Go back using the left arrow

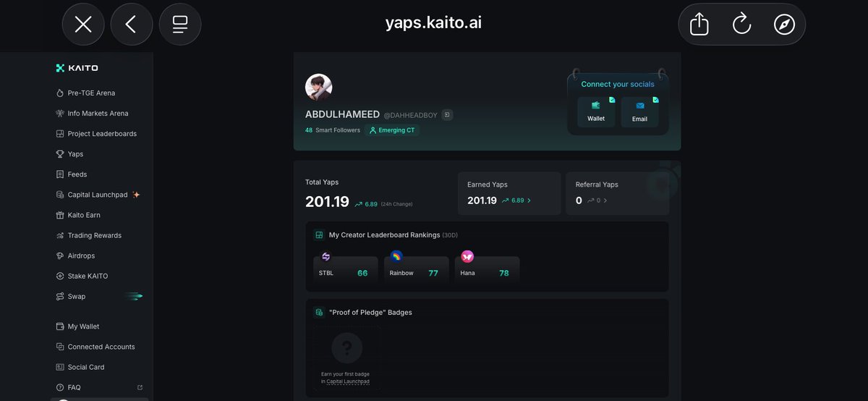click(131, 25)
